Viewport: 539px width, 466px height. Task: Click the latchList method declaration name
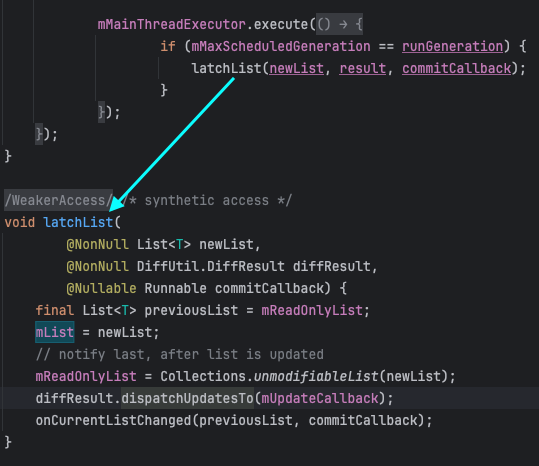click(78, 222)
